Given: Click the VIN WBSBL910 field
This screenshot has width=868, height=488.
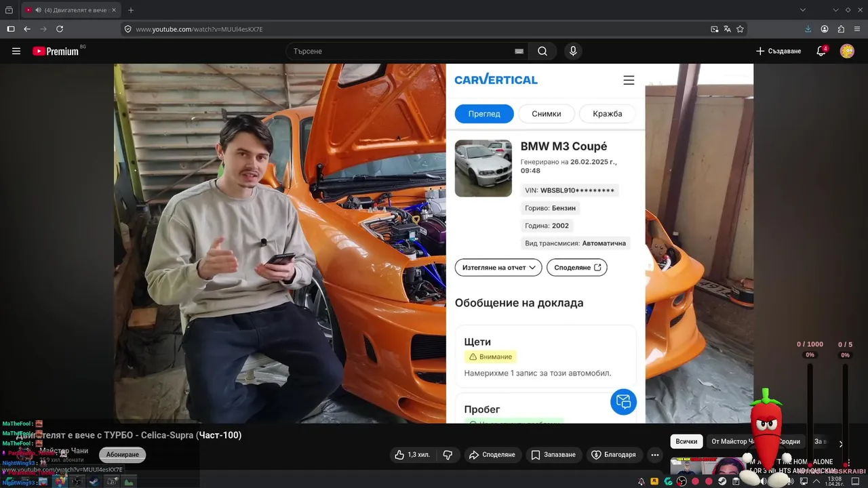Looking at the screenshot, I should 570,190.
